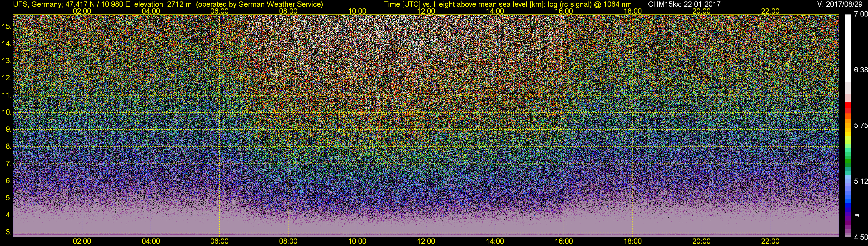Click the "06:00" label on the top time axis
Viewport: 868px width, 246px height.
pyautogui.click(x=219, y=11)
